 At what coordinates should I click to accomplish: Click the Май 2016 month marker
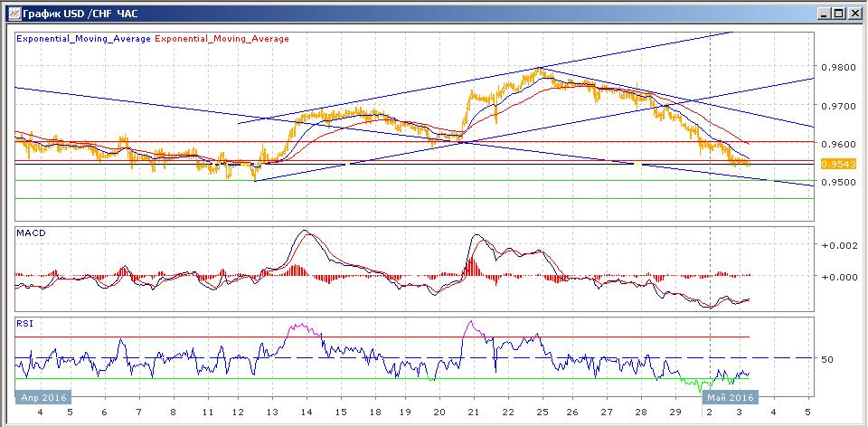(731, 398)
